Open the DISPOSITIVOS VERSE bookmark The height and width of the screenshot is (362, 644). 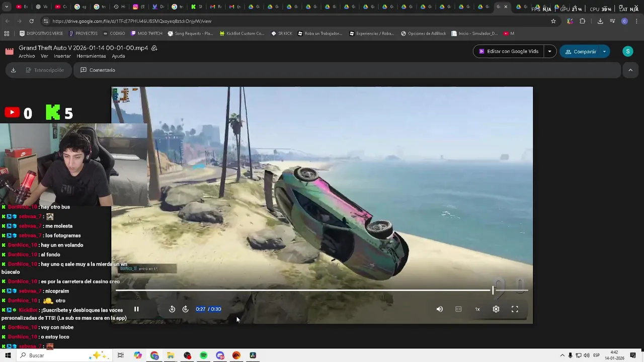tap(41, 34)
